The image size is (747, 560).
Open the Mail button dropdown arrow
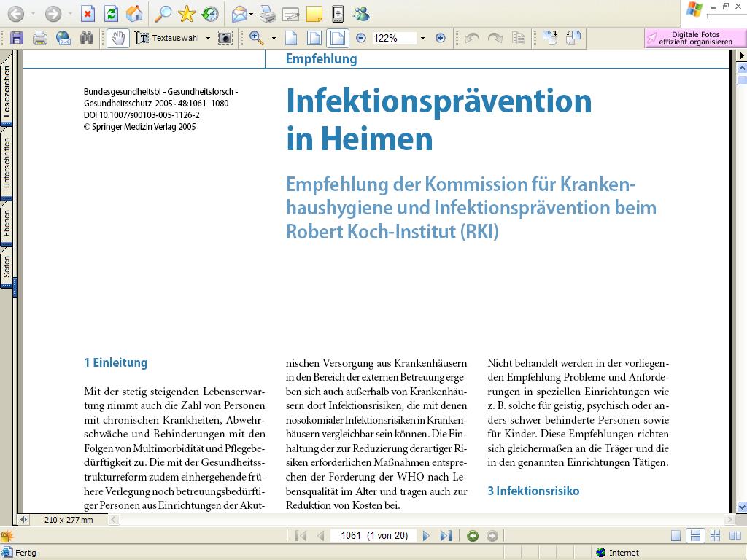[251, 15]
